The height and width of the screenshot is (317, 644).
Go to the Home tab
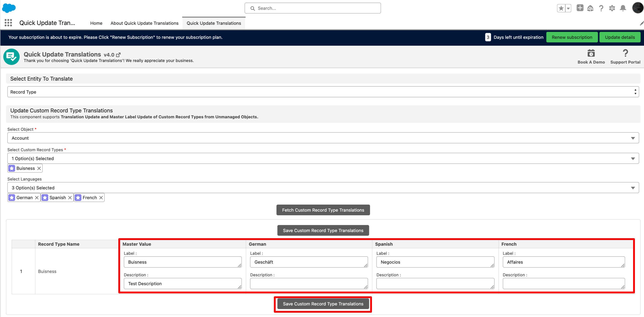[x=96, y=23]
